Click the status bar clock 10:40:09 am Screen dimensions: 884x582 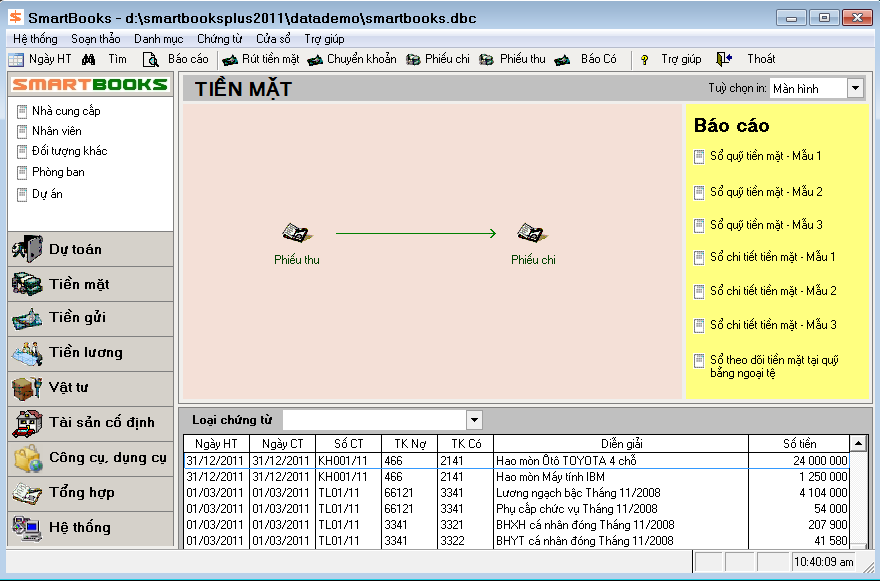(x=823, y=562)
